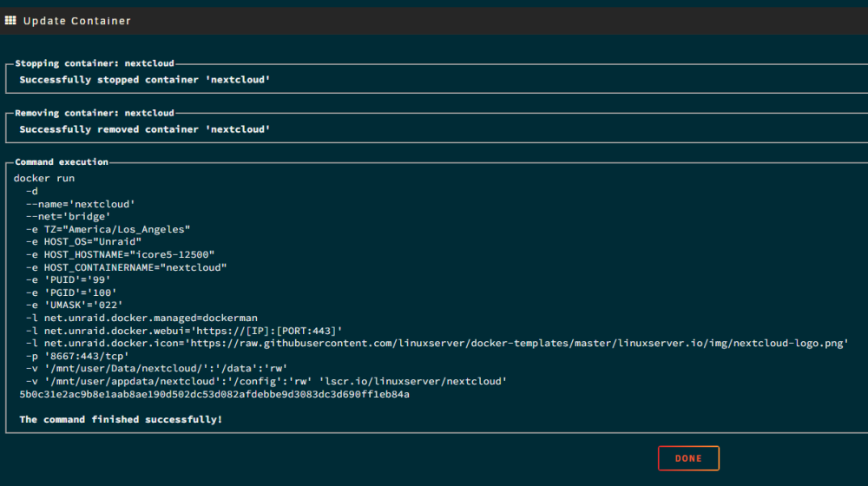Click the 'PGID'='100' line
Screen dimensions: 868x486
pos(71,292)
